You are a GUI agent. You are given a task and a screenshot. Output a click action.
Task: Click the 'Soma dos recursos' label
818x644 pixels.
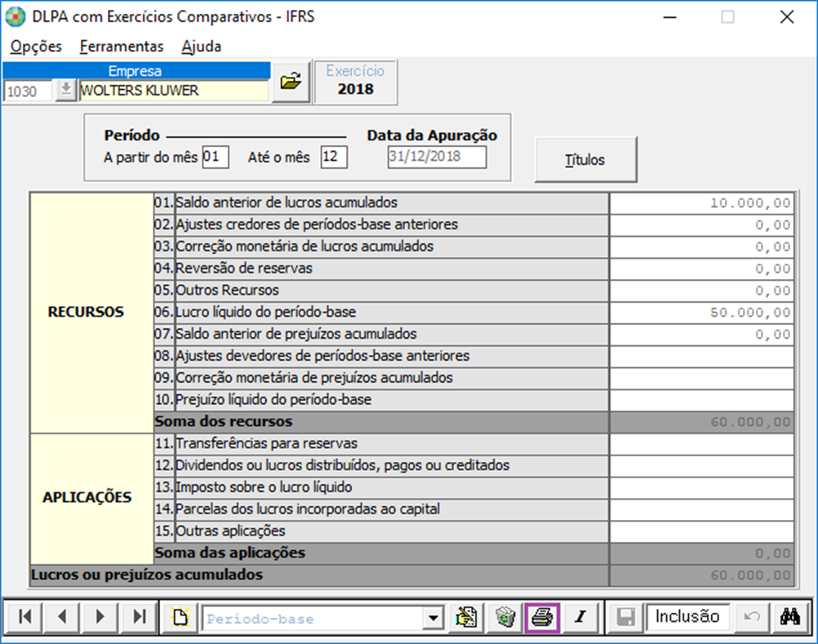click(x=224, y=421)
